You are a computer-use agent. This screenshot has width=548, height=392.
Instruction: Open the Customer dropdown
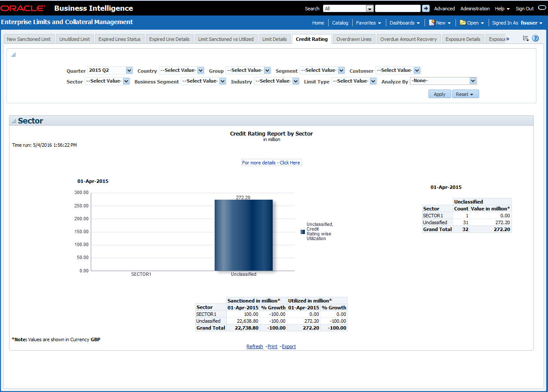[417, 70]
